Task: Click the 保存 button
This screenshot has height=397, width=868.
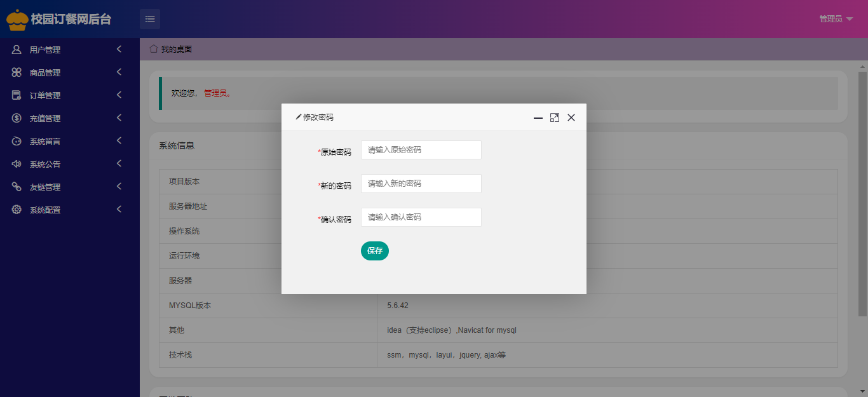Action: 375,251
